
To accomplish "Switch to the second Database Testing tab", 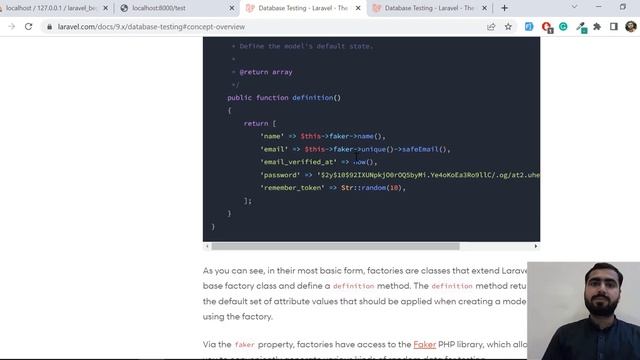I will click(429, 8).
